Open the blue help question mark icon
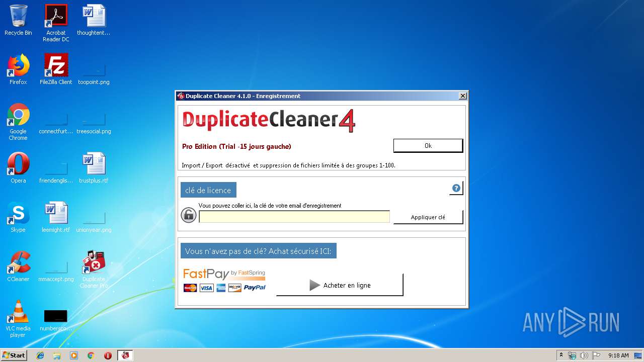Viewport: 644px width, 362px height. (x=456, y=189)
